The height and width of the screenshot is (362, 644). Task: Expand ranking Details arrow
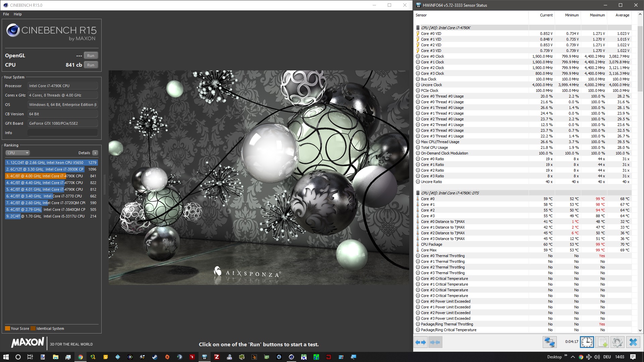point(95,153)
